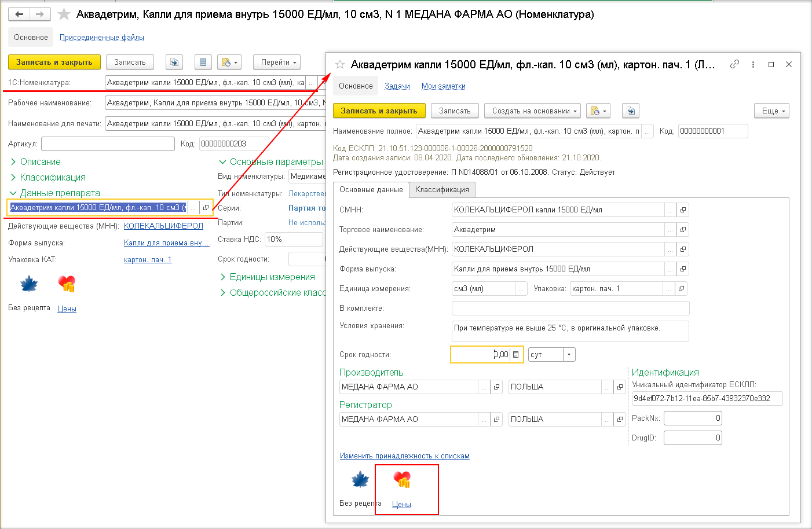Open Изменить принадлежность к спискам link
Image resolution: width=812 pixels, height=529 pixels.
(405, 456)
